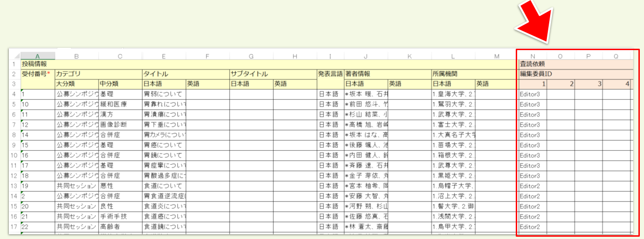644x239 pixels.
Task: Click the 高齢者 category cell
Action: [x=120, y=227]
